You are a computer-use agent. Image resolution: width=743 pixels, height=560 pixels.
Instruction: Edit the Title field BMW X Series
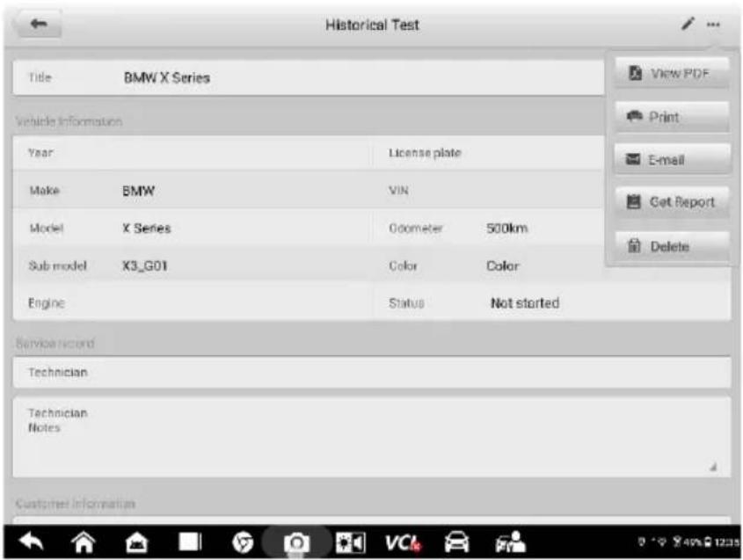click(309, 77)
